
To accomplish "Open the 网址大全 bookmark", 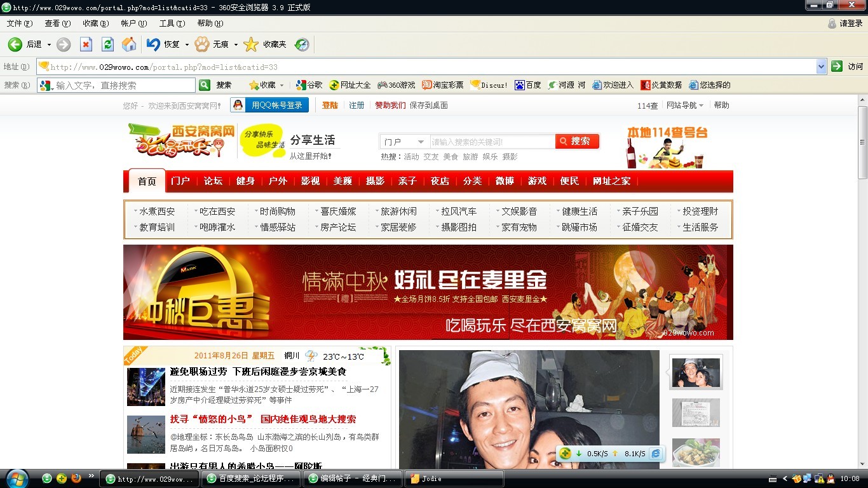I will (x=350, y=85).
